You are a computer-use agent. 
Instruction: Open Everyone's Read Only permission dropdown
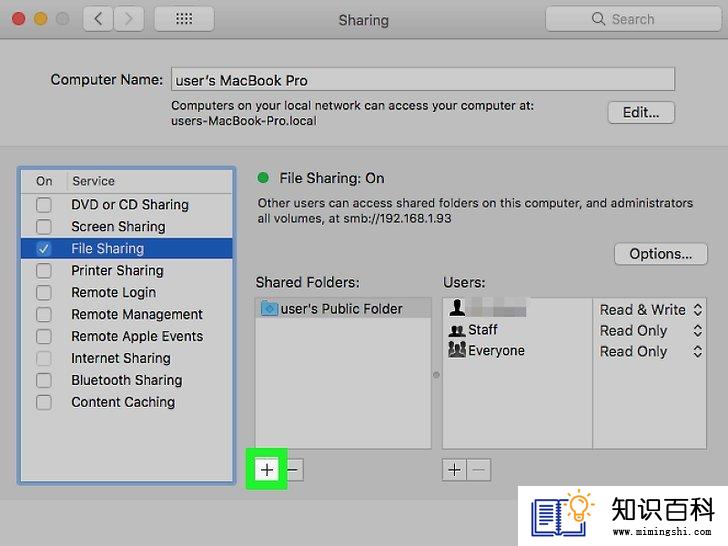[x=650, y=351]
